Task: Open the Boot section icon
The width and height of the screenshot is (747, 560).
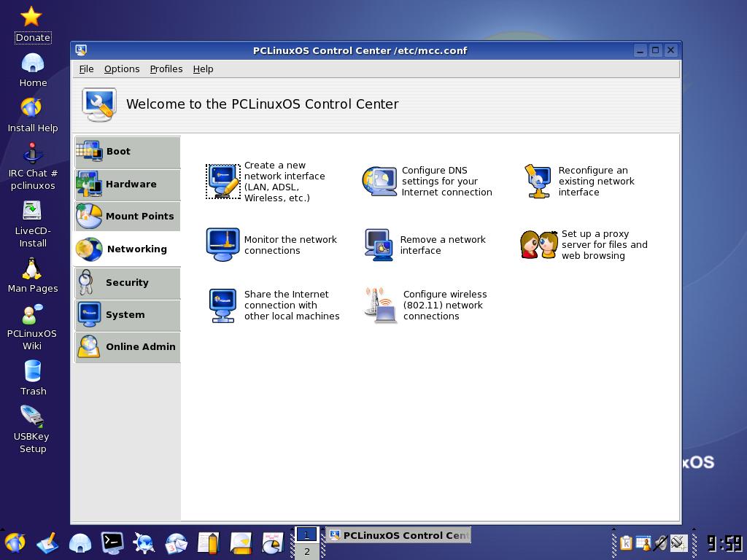Action: [x=89, y=151]
